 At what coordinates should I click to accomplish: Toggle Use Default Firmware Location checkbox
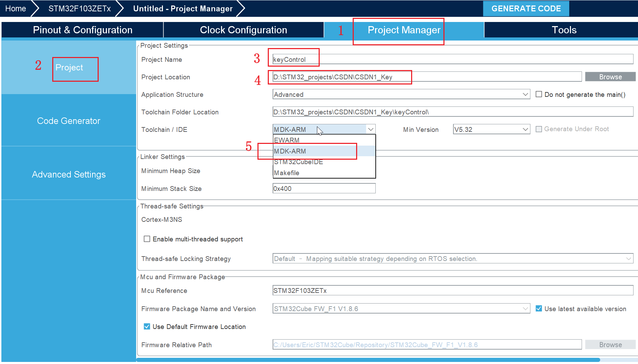pos(147,327)
